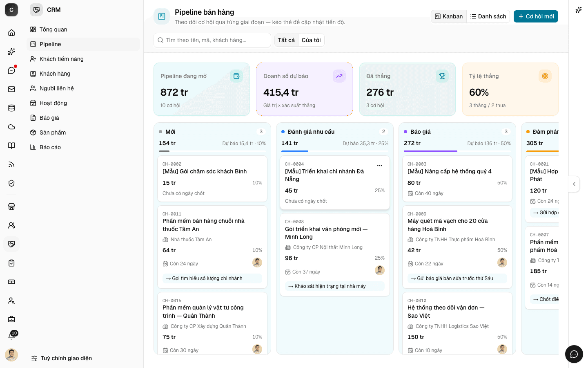Viewport: 588px width, 368px height.
Task: Open the cloud icon in the left rail
Action: coord(11,127)
